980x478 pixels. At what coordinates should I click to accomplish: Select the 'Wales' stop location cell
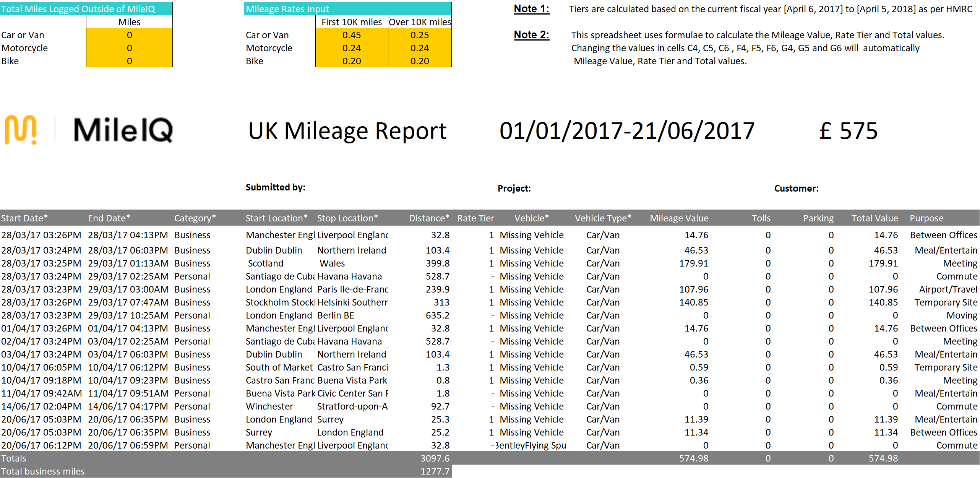pos(332,263)
